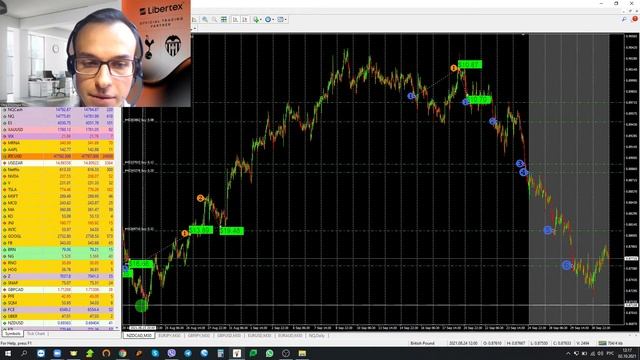Select XAUUSD row in Market Watch

pyautogui.click(x=58, y=130)
